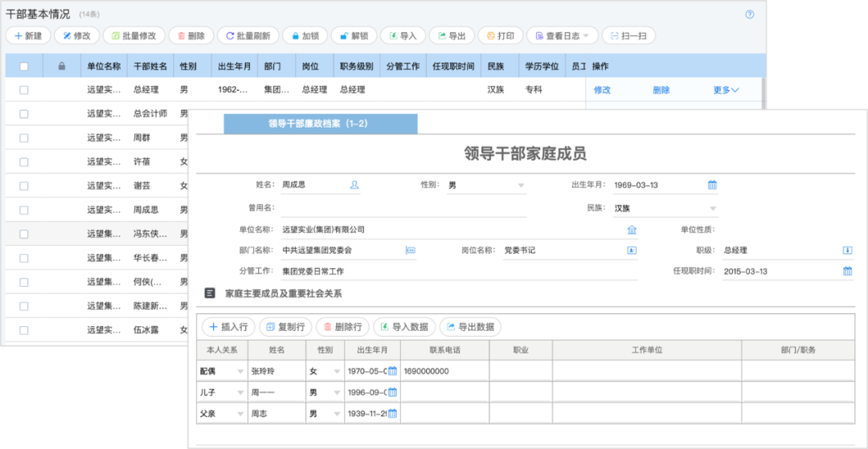Image resolution: width=868 pixels, height=449 pixels.
Task: Select 领导干部廉政档案（1-2） tab
Action: [321, 124]
